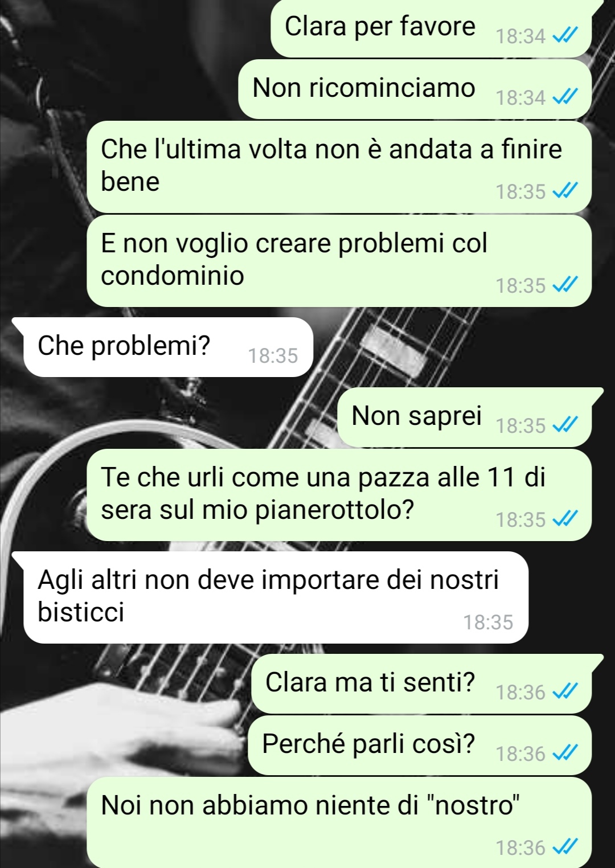Screen dimensions: 615x868
Task: Select the 'Te che urli come una pazza' message
Action: [x=339, y=495]
